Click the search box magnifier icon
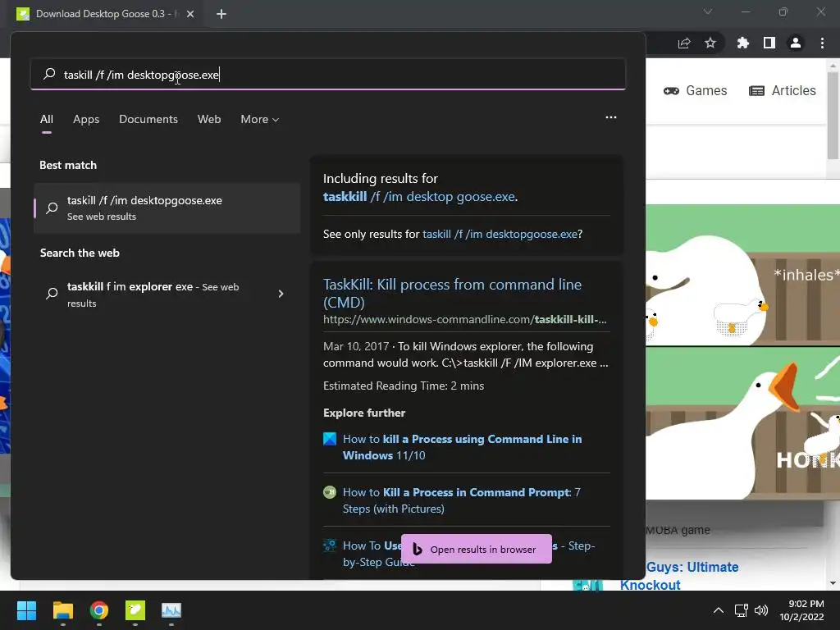Screen dimensions: 840x630 pos(49,74)
